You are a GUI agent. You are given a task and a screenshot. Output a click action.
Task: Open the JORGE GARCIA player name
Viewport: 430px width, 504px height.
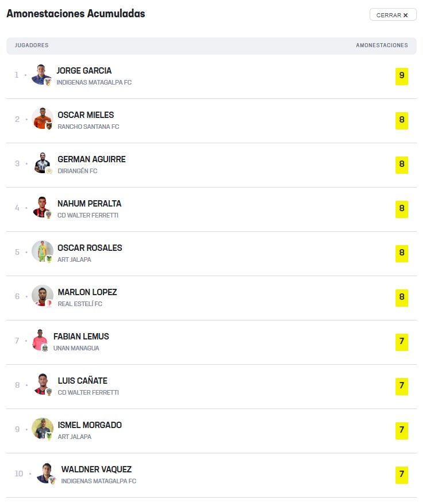84,71
